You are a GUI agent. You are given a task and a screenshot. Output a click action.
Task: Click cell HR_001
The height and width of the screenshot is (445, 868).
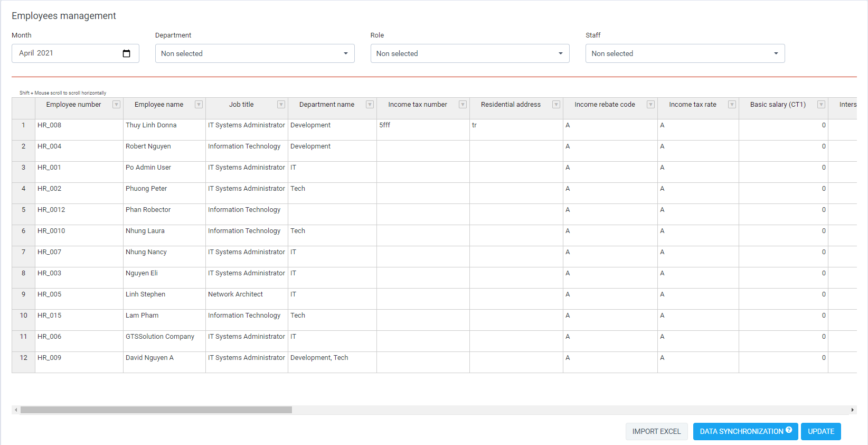[79, 172]
